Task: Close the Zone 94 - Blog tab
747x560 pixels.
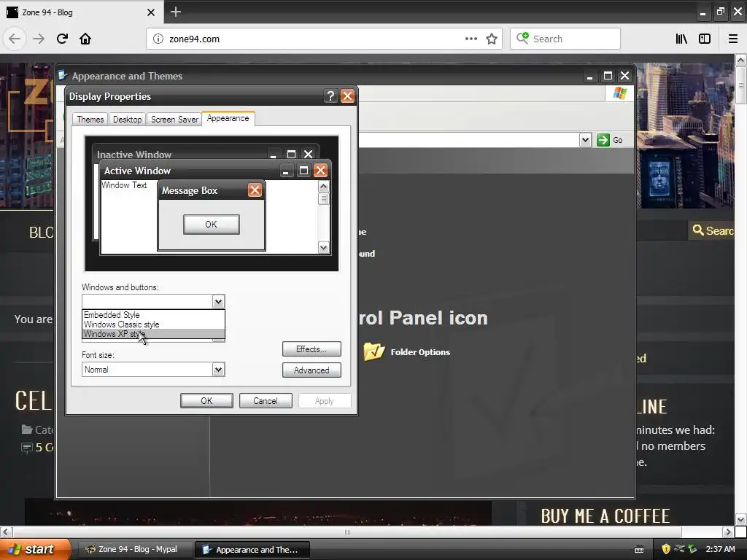Action: (151, 12)
